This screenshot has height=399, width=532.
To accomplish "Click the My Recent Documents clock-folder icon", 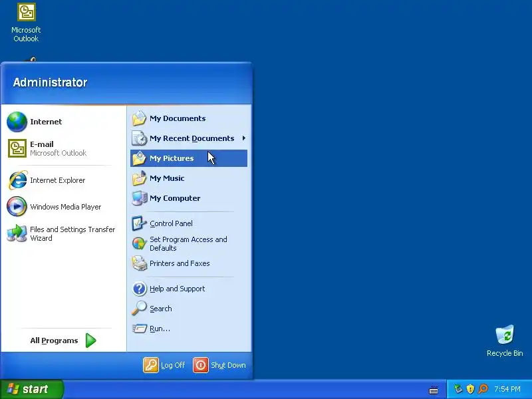I will coord(139,138).
